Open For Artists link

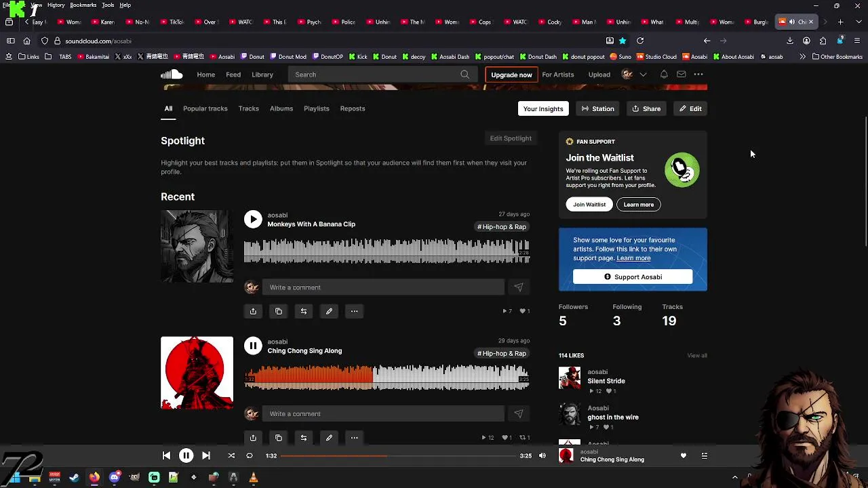tap(558, 75)
